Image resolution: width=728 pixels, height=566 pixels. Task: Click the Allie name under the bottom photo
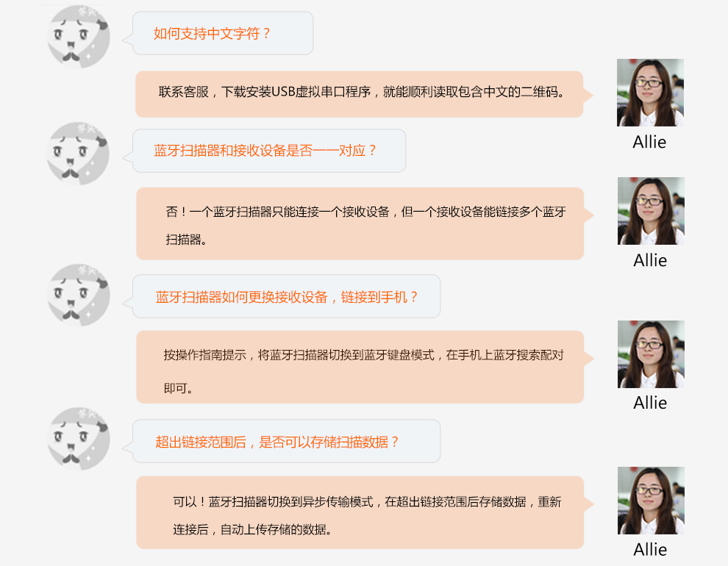pos(651,549)
